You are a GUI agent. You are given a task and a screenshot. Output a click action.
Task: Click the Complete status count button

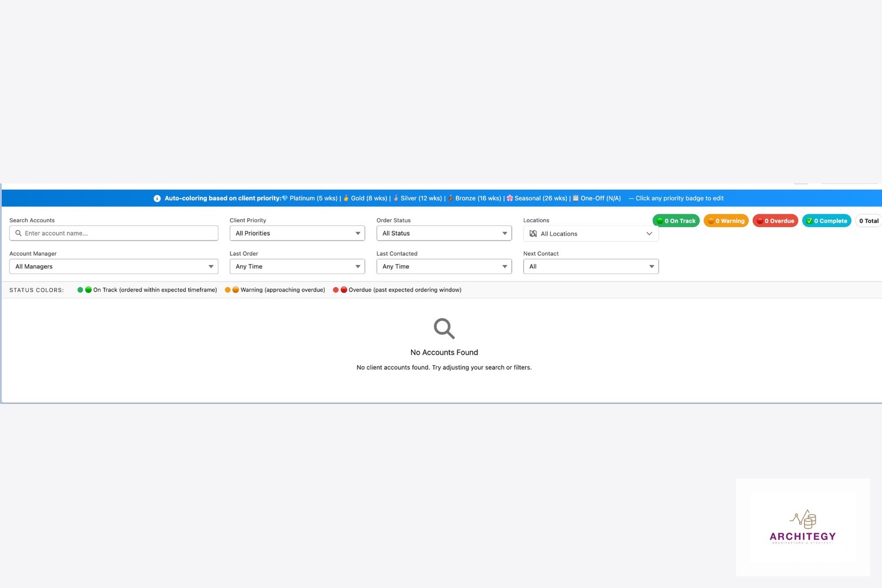pyautogui.click(x=826, y=221)
